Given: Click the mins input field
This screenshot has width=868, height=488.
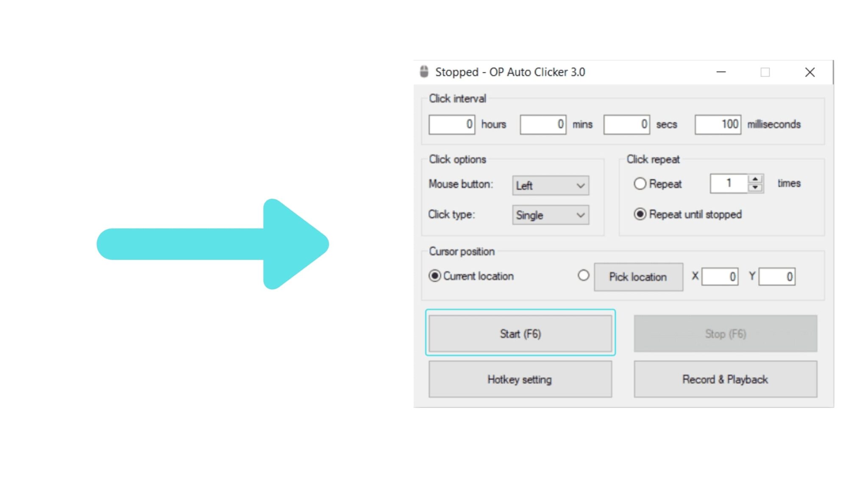Looking at the screenshot, I should point(542,124).
